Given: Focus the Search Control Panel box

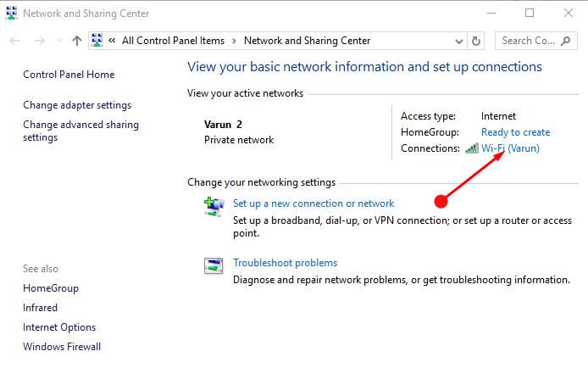Looking at the screenshot, I should pyautogui.click(x=535, y=41).
